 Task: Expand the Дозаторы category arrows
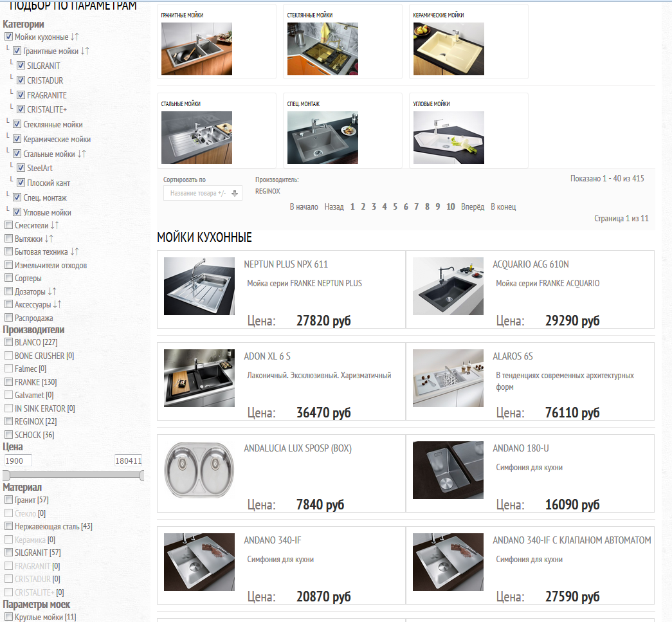[52, 291]
